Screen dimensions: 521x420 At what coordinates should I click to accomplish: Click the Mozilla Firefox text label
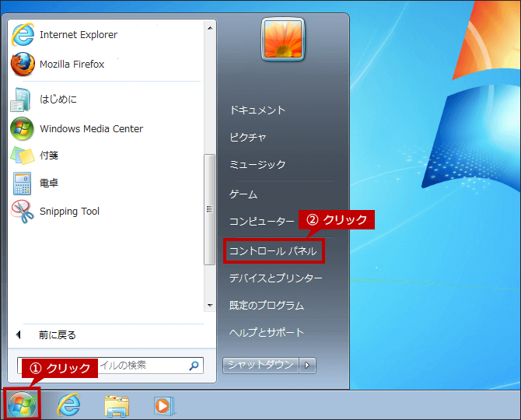(72, 64)
